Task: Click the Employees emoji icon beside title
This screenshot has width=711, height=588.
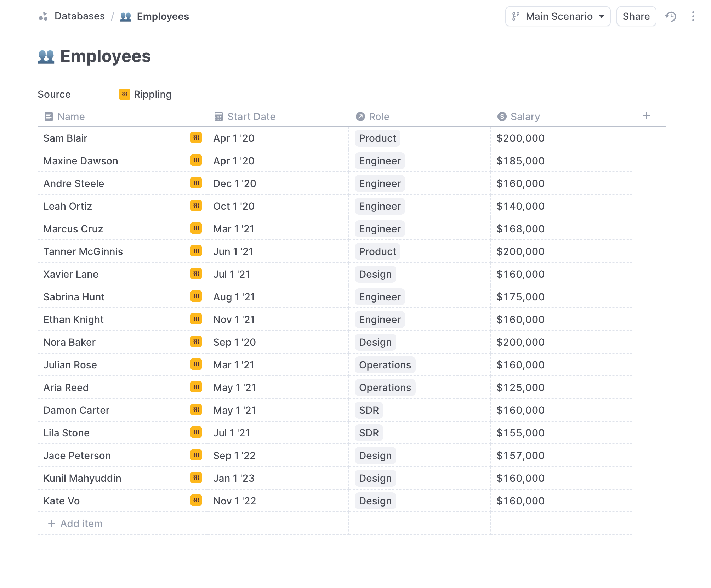Action: point(46,57)
